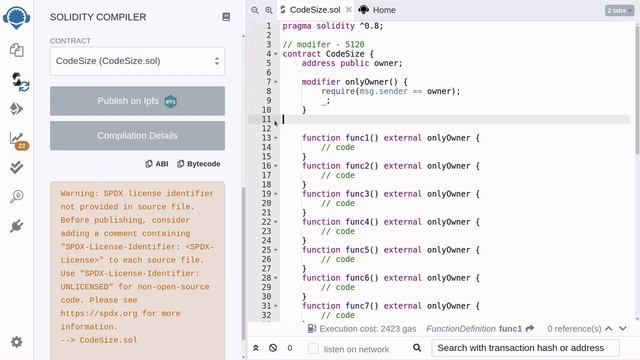This screenshot has height=360, width=640.
Task: Open the Plugin manager plug icon
Action: click(16, 226)
